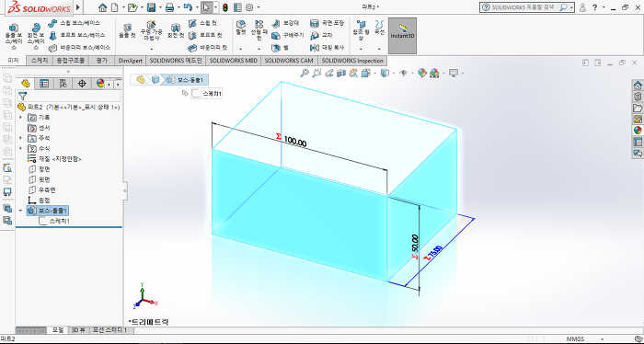Click the 스케치1 breadcrumb button
The height and width of the screenshot is (344, 644).
pyautogui.click(x=207, y=94)
